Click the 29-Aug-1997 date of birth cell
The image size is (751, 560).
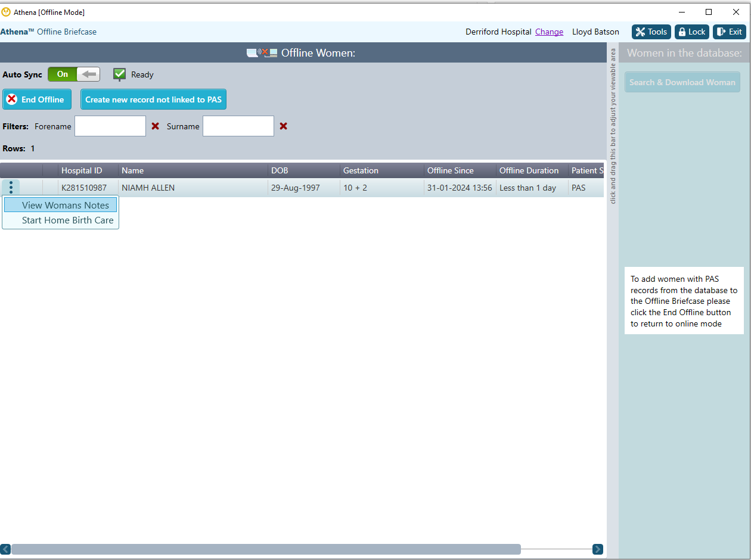tap(304, 188)
